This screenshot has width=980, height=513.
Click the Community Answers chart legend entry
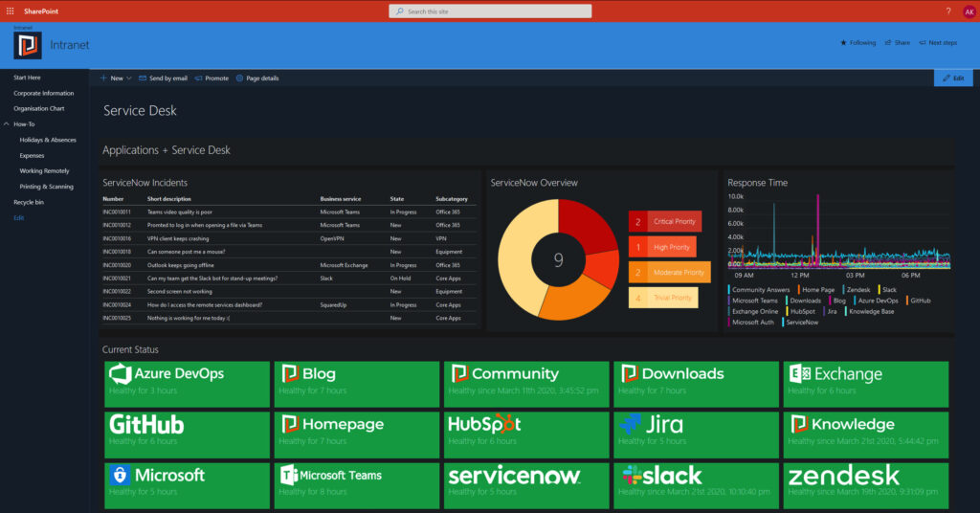[759, 290]
